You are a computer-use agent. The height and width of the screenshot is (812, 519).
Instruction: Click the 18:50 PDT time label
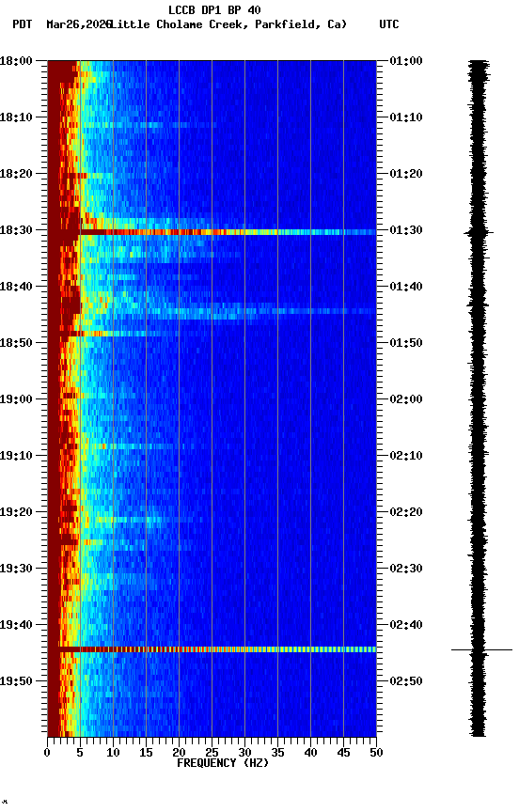pyautogui.click(x=16, y=343)
